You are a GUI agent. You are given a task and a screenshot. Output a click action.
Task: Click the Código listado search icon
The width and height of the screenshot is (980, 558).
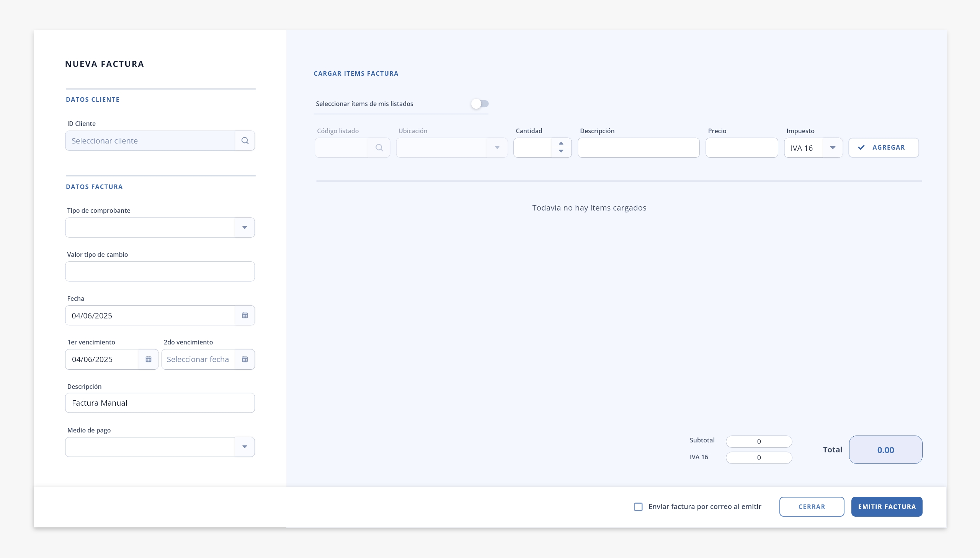click(379, 148)
